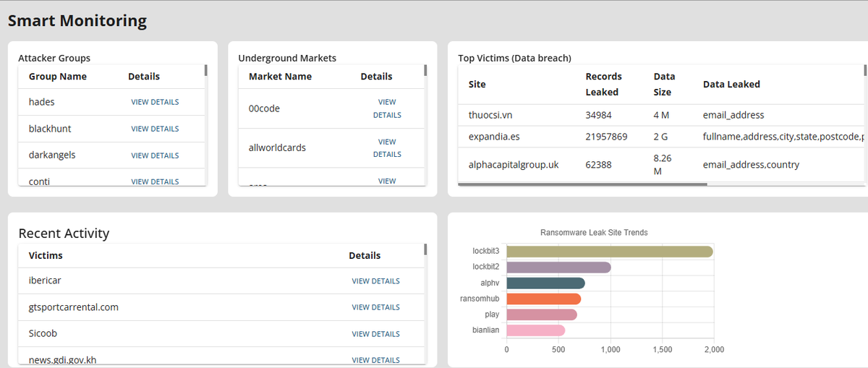This screenshot has height=368, width=868.
Task: View details for hades attacker group
Action: (x=155, y=102)
